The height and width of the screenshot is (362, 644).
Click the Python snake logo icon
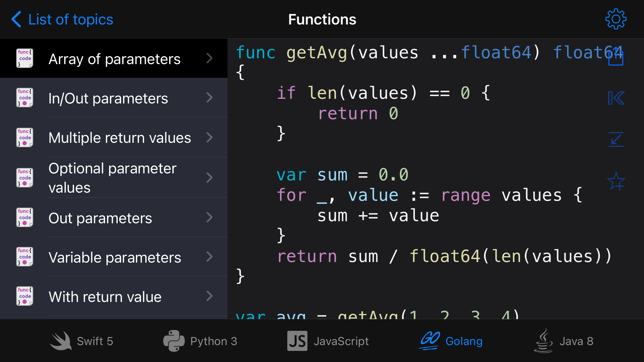tap(174, 341)
